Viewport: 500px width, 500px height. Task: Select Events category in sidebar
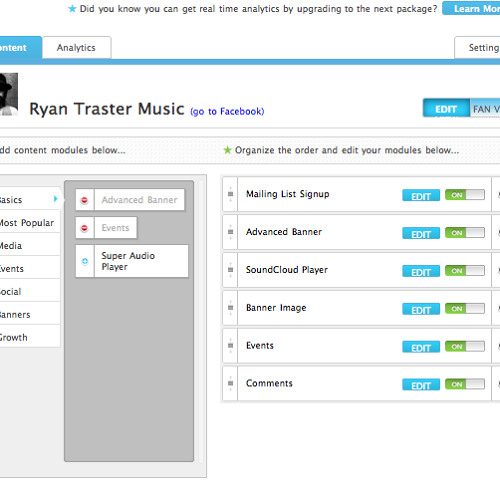30,269
